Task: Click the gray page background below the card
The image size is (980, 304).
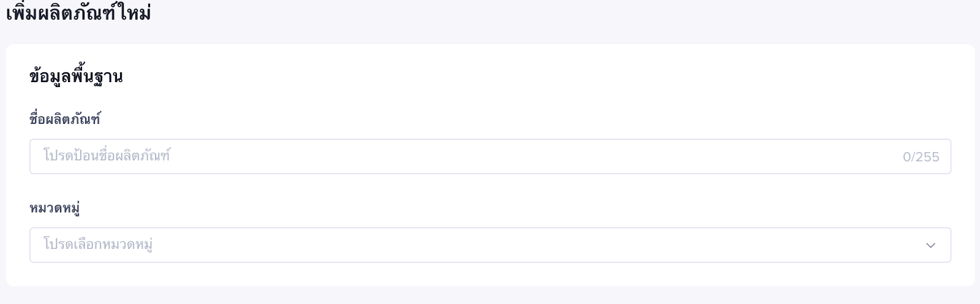Action: pyautogui.click(x=490, y=295)
